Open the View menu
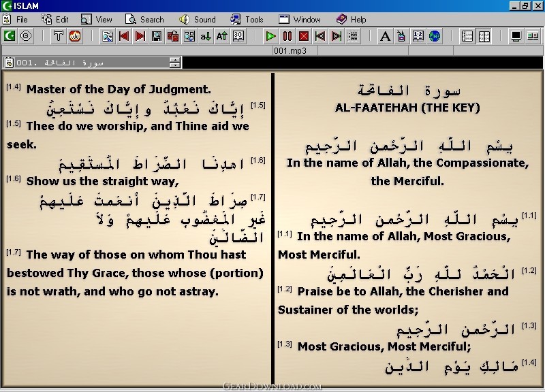The width and height of the screenshot is (545, 392). click(96, 20)
